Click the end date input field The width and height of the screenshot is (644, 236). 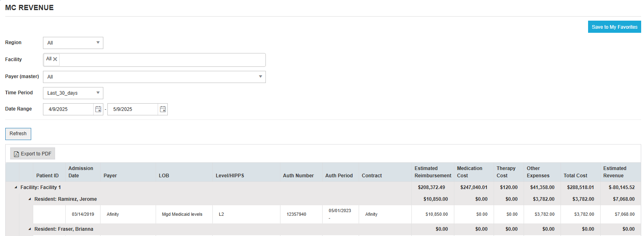[x=133, y=109]
